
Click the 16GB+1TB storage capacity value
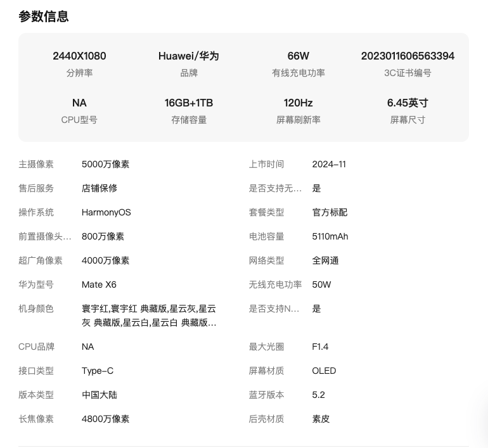188,103
